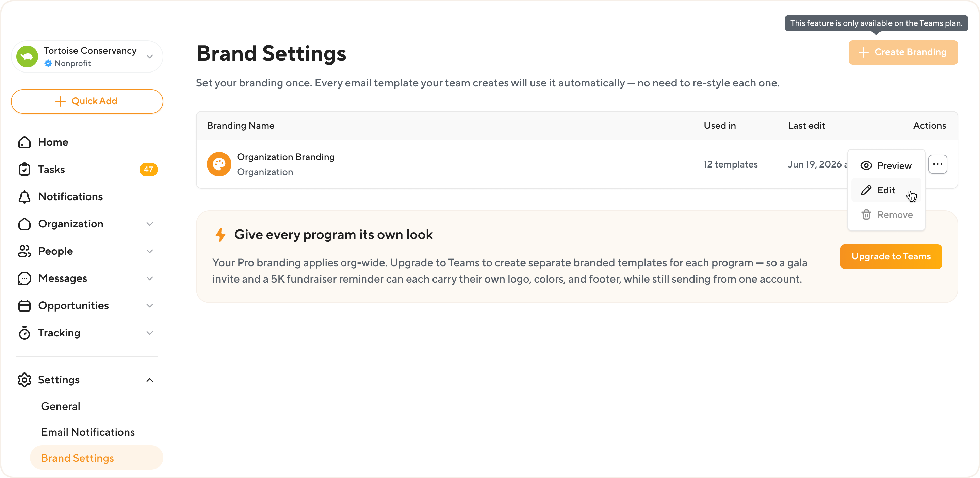Click the Upgrade to Teams button
Screen dimensions: 980x478
pyautogui.click(x=891, y=256)
